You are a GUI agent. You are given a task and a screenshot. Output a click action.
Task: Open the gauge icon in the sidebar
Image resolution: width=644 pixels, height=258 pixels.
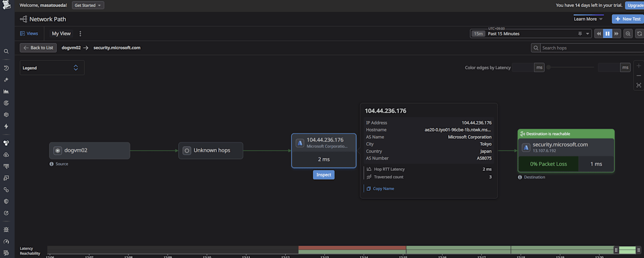pyautogui.click(x=6, y=241)
